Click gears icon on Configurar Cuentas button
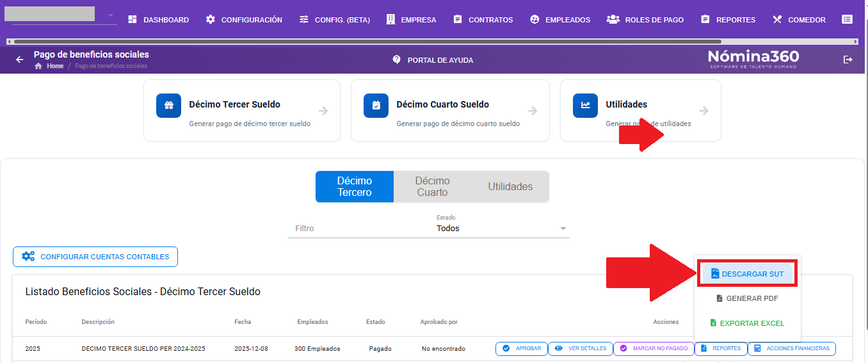Viewport: 868px width, 363px height. (x=28, y=257)
